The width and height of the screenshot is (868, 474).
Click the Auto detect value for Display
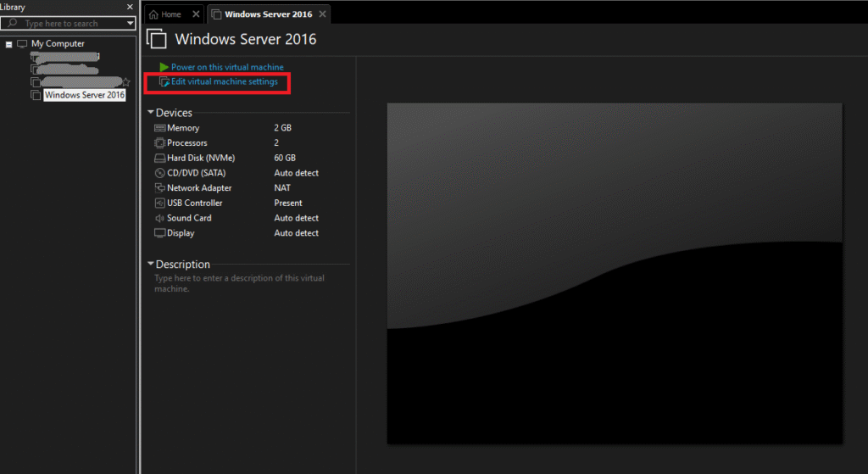click(296, 233)
